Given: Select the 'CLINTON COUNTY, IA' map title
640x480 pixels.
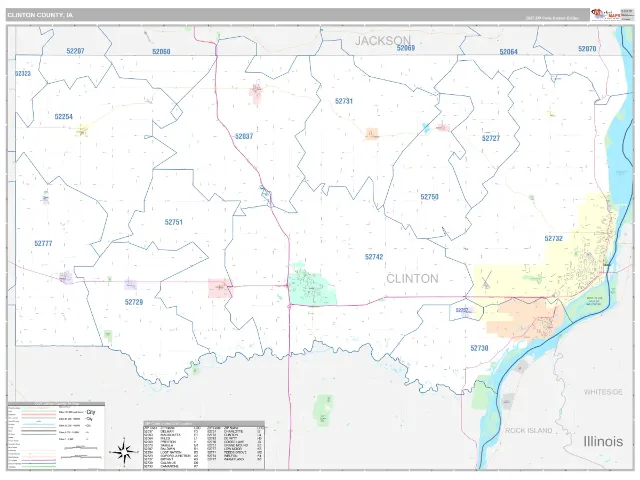Looking at the screenshot, I should tap(40, 15).
